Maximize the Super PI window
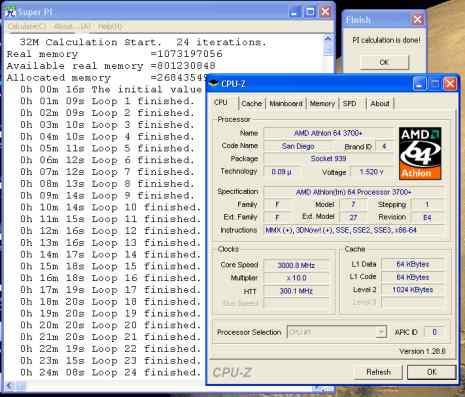Viewport: 465px width, 397px height. tap(310, 12)
